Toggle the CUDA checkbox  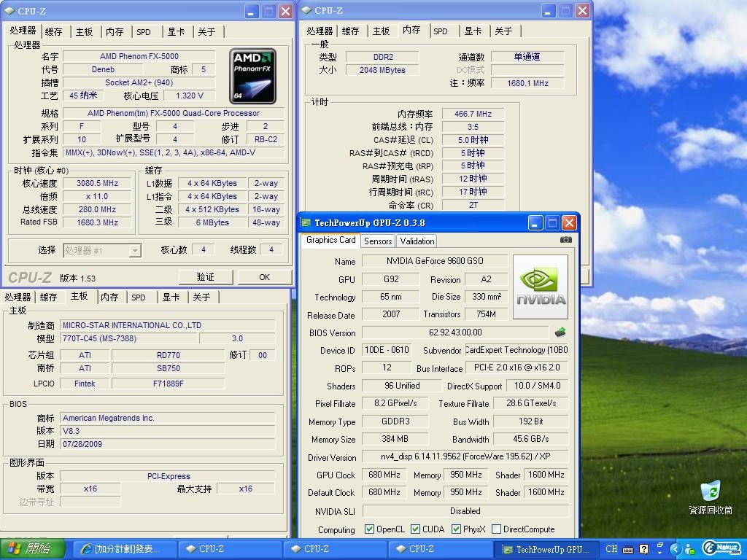pos(415,529)
